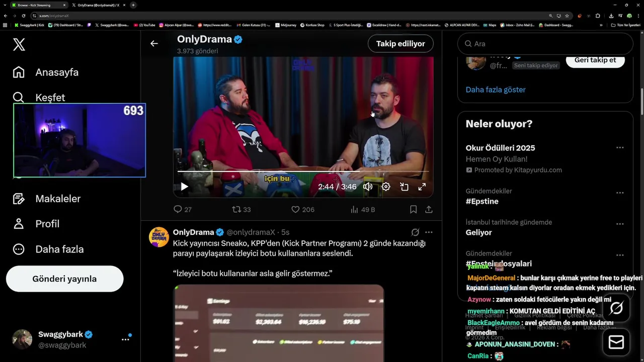Open video settings gear

(x=386, y=187)
